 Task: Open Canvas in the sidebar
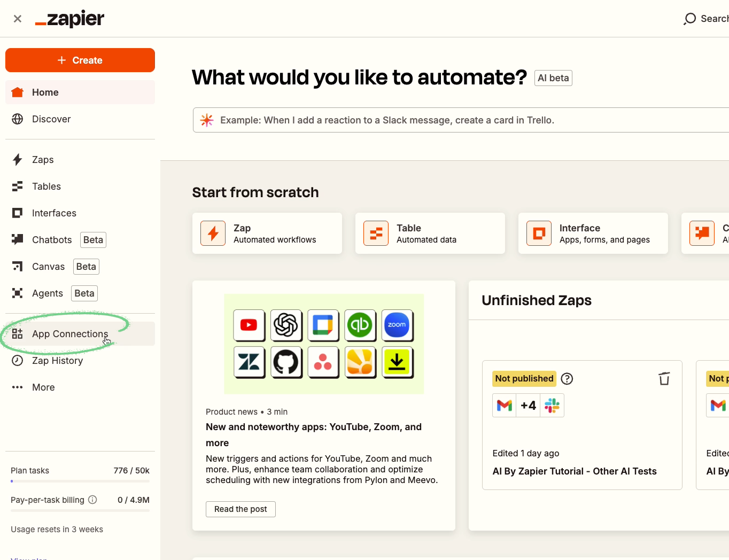80,267
